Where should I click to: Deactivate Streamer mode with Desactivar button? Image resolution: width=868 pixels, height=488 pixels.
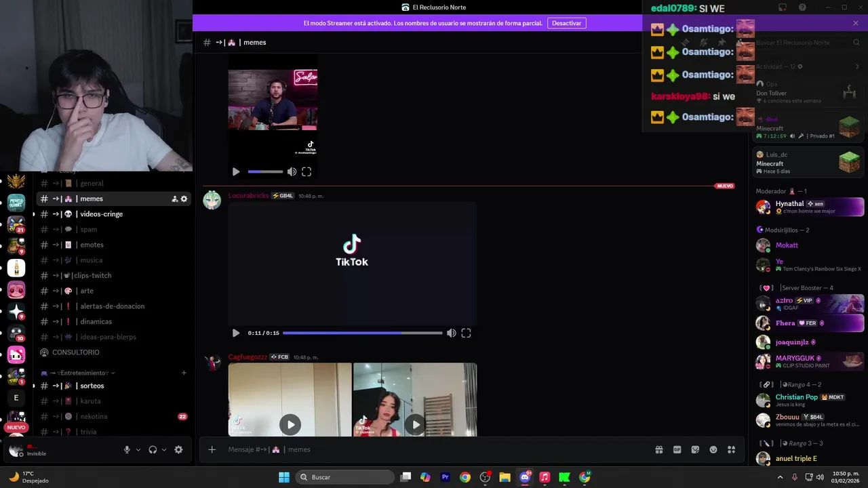click(x=566, y=23)
